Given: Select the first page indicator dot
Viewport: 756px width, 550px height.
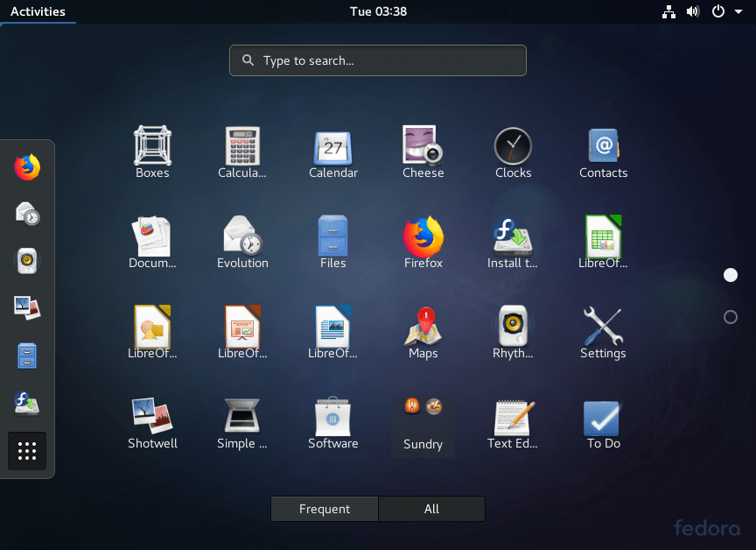Looking at the screenshot, I should click(731, 275).
